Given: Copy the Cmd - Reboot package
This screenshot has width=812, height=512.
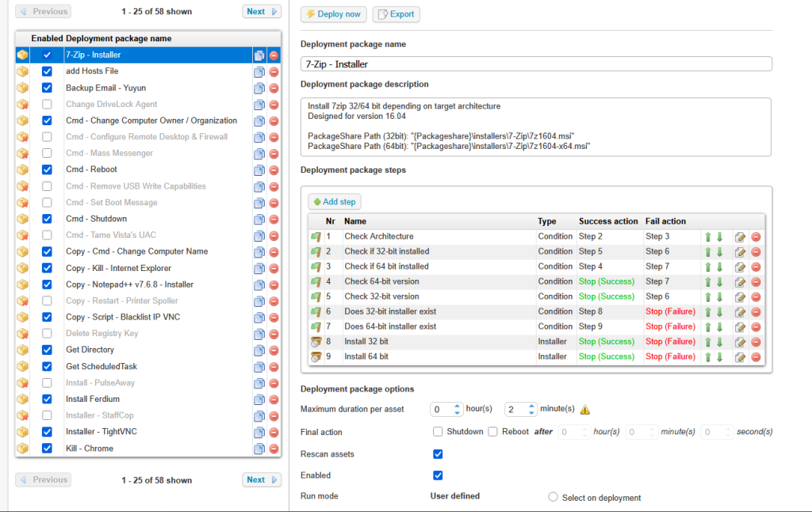Looking at the screenshot, I should click(259, 170).
